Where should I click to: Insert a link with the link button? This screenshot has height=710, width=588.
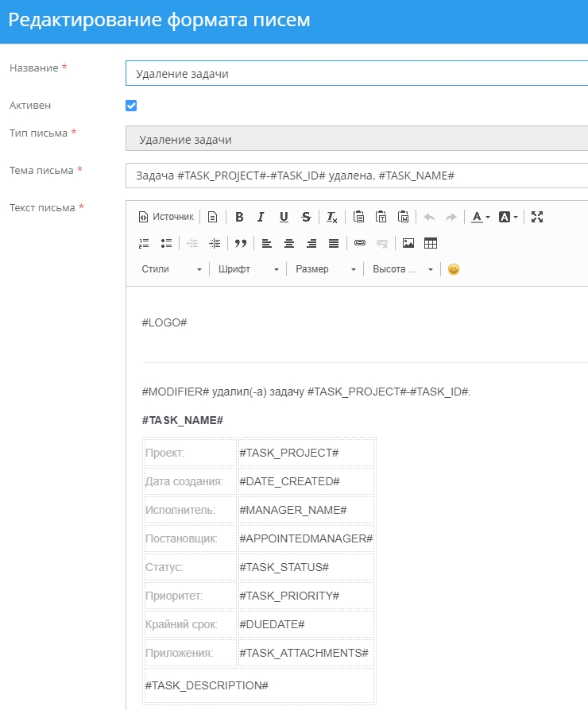click(x=360, y=243)
